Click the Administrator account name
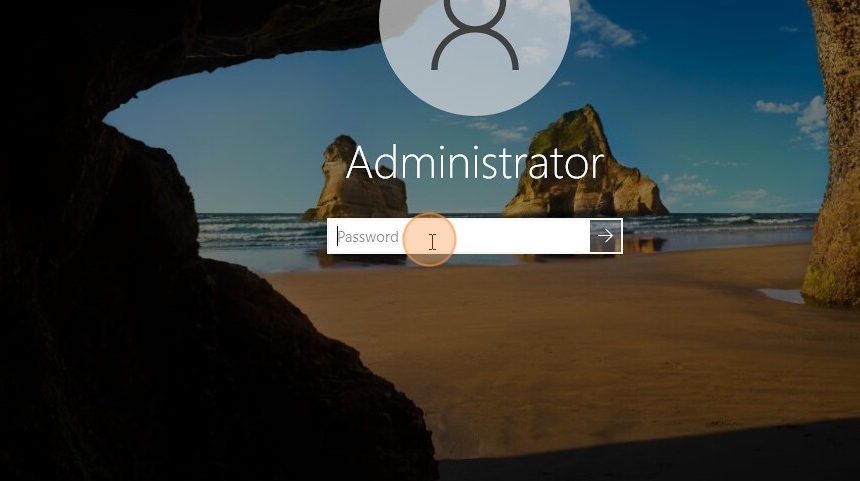This screenshot has width=860, height=481. click(x=475, y=163)
